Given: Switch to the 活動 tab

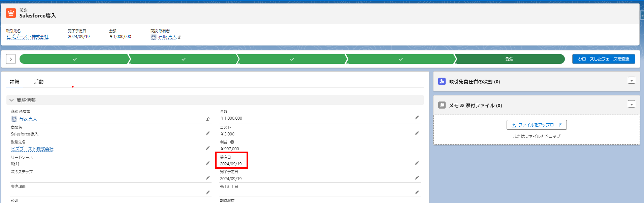Looking at the screenshot, I should [39, 82].
